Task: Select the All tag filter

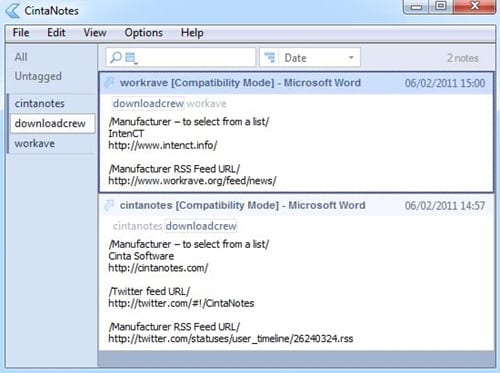Action: (21, 57)
